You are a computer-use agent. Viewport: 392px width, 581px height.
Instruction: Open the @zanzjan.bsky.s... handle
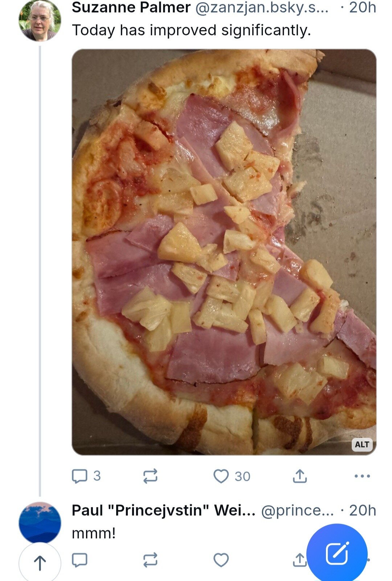(262, 7)
